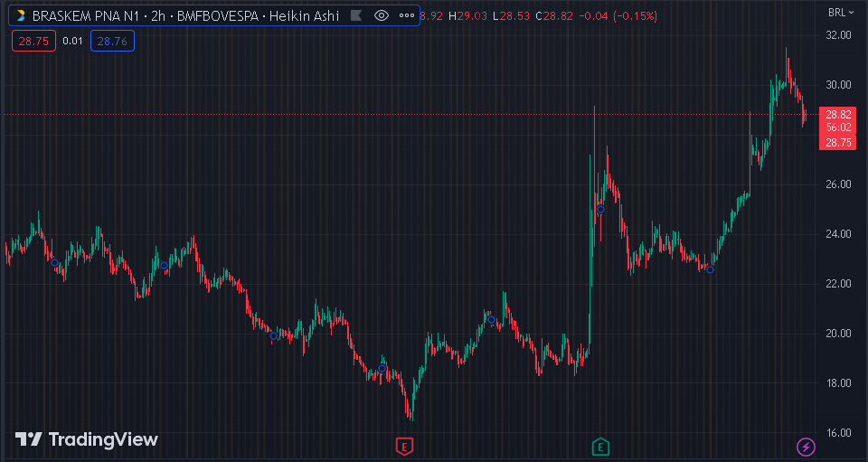The image size is (868, 462).
Task: Click the 16.00 price scale label
Action: tap(838, 433)
